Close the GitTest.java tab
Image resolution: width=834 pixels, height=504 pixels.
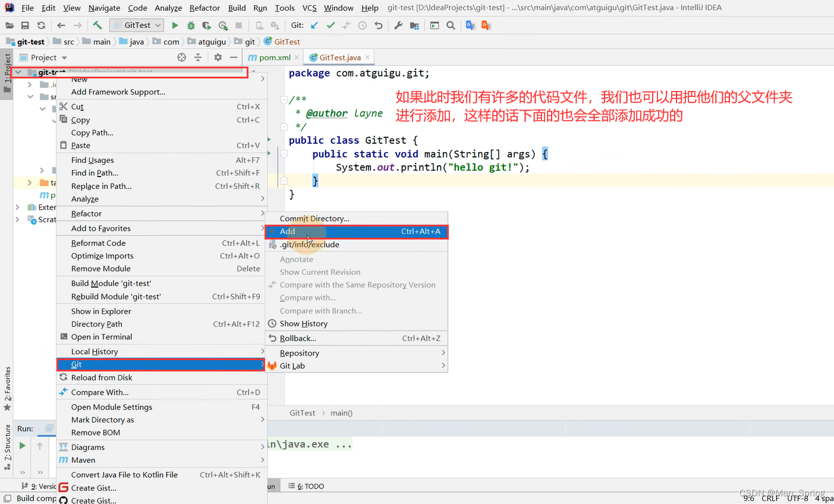pyautogui.click(x=367, y=57)
